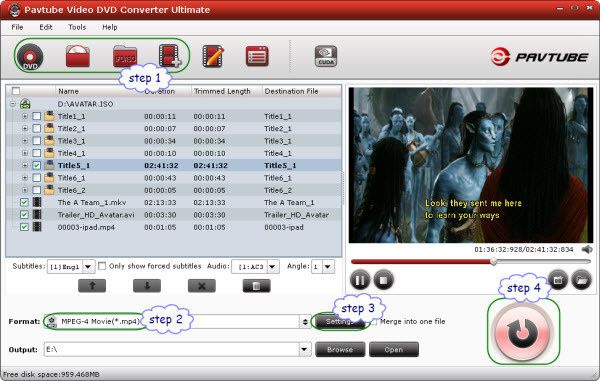This screenshot has height=381, width=600.
Task: Enable Only show forced subtitles
Action: pyautogui.click(x=102, y=266)
